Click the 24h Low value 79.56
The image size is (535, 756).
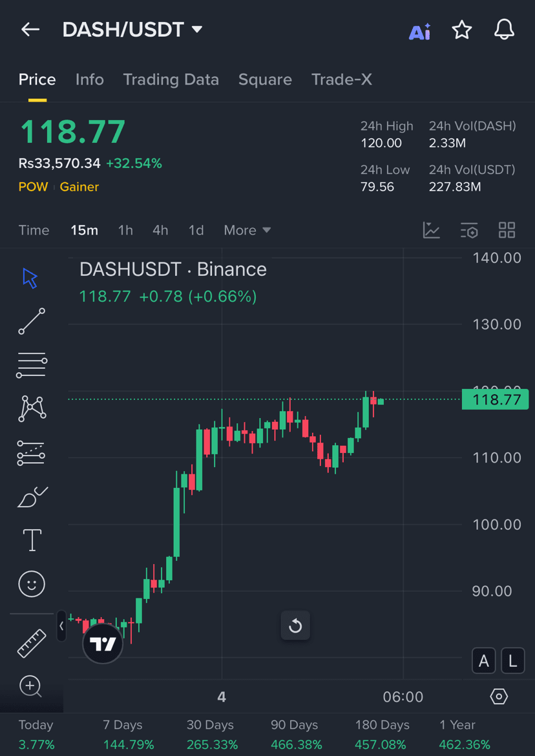(377, 187)
